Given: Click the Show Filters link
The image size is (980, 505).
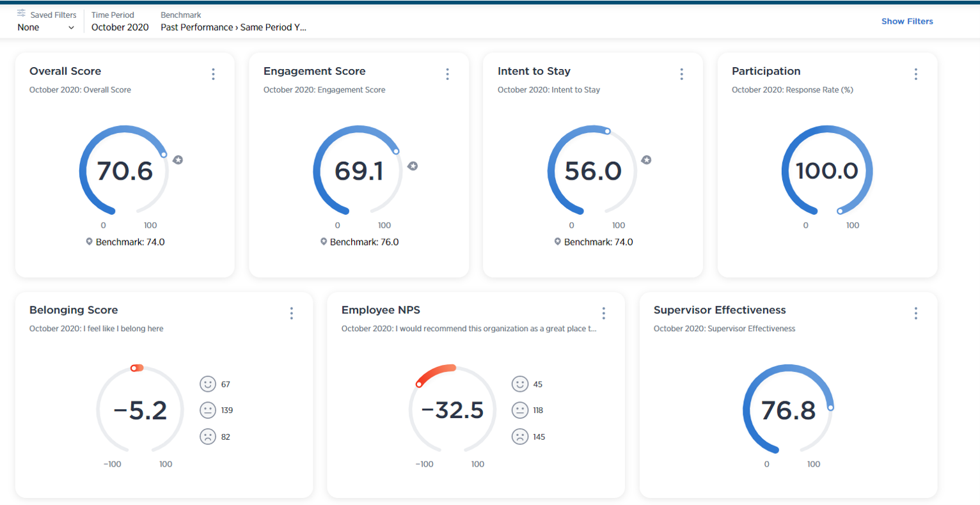Looking at the screenshot, I should coord(906,21).
